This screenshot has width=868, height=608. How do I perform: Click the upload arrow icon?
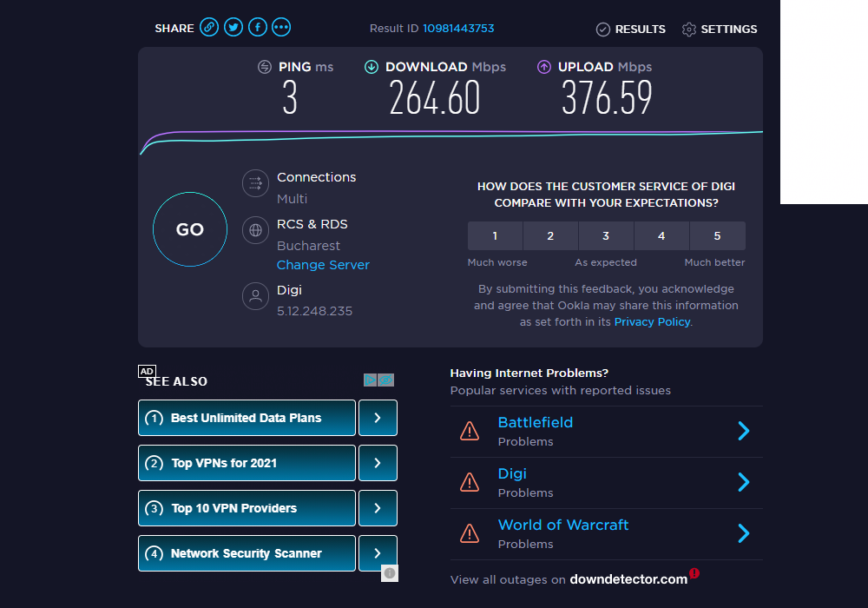point(544,67)
